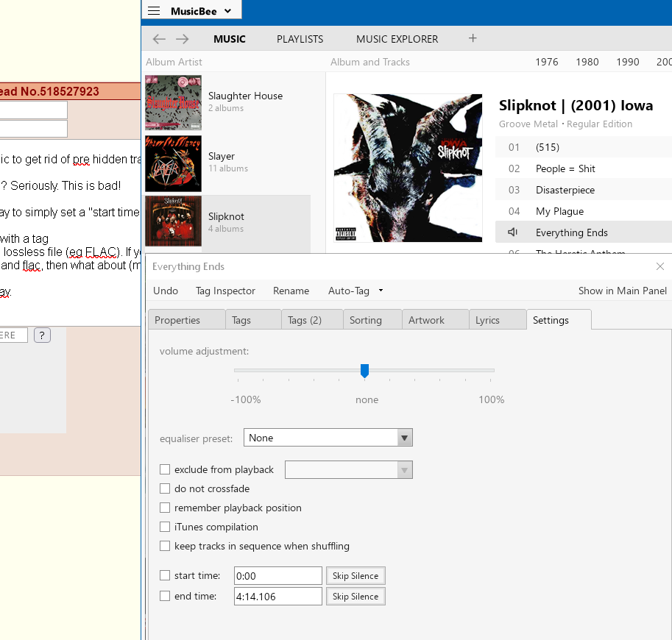This screenshot has height=640, width=672.
Task: Expand the equaliser preset dropdown
Action: pyautogui.click(x=404, y=438)
